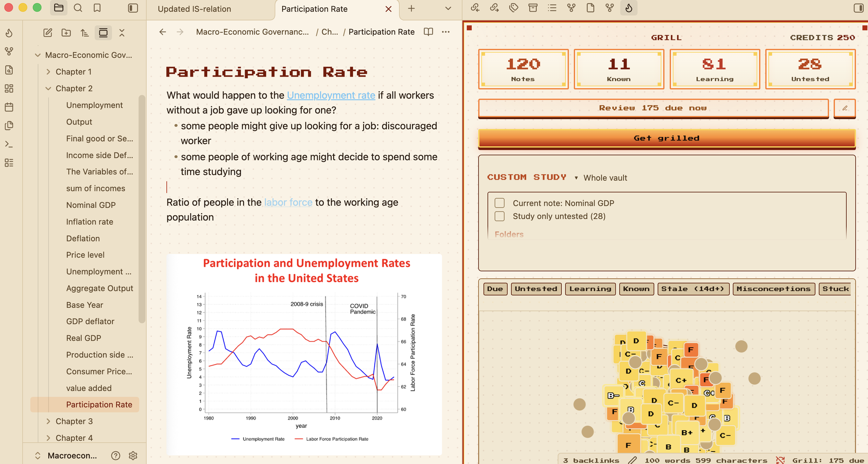Create a new note with pencil icon

48,33
